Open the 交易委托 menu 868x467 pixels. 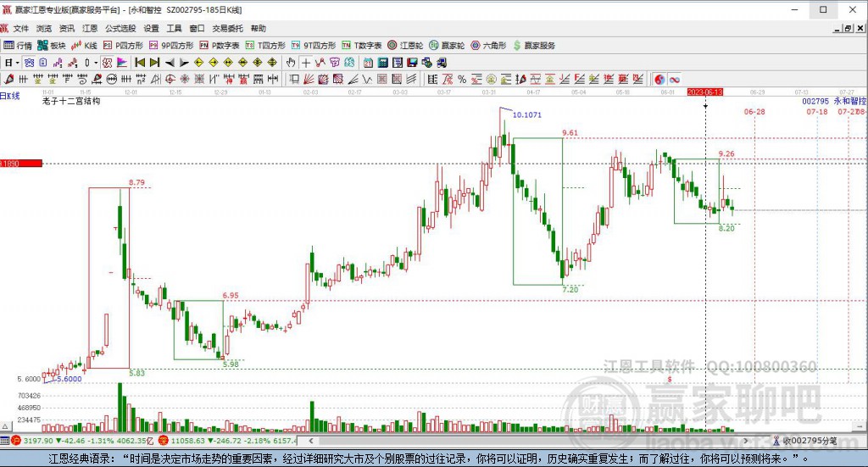click(227, 28)
